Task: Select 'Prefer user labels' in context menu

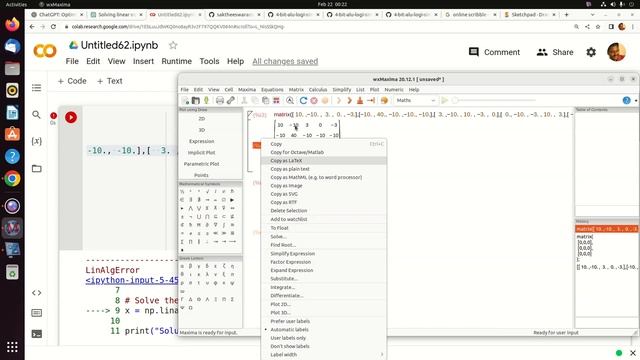Action: point(290,321)
